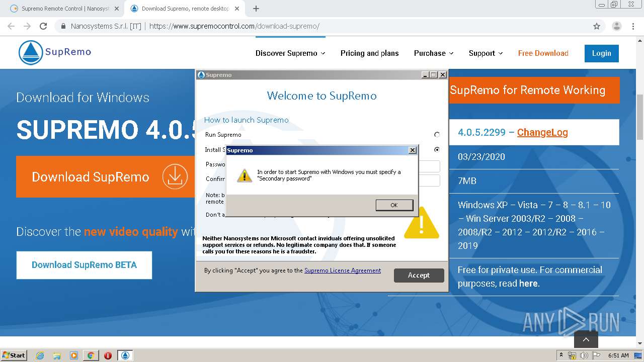Click the red Opera taskbar icon

(108, 355)
